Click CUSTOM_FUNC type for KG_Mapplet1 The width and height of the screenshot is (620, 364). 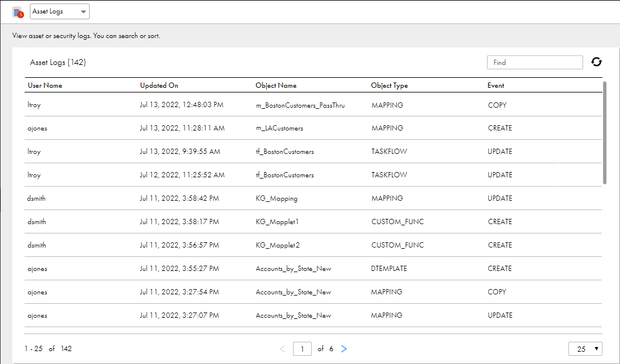click(x=397, y=222)
